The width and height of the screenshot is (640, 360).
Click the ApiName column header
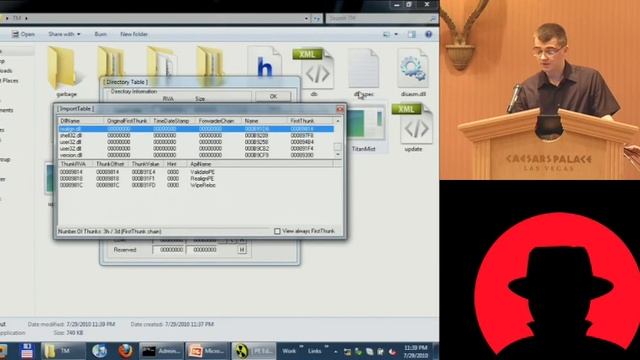[260, 164]
